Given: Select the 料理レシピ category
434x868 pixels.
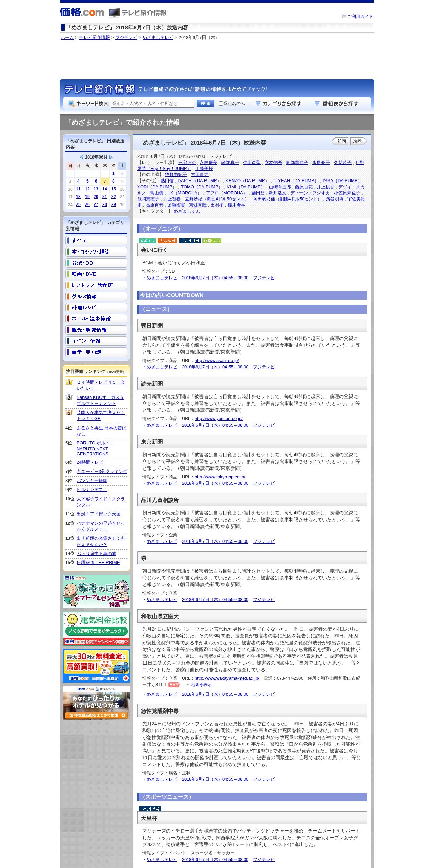Looking at the screenshot, I should 96,307.
